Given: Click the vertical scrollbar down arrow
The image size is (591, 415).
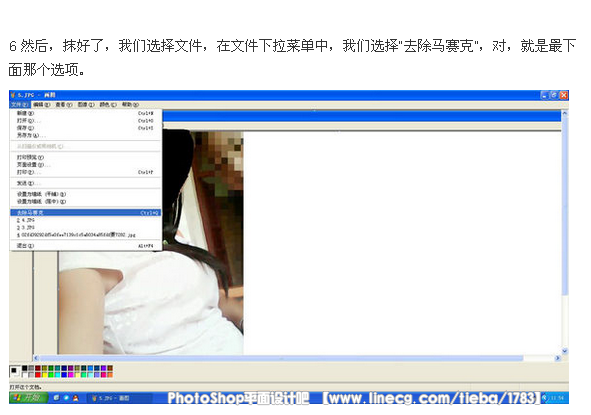Looking at the screenshot, I should [x=565, y=351].
